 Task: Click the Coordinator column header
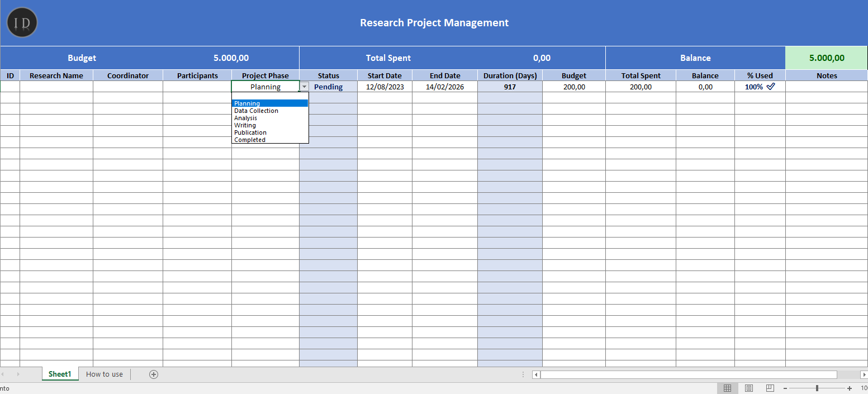coord(128,75)
